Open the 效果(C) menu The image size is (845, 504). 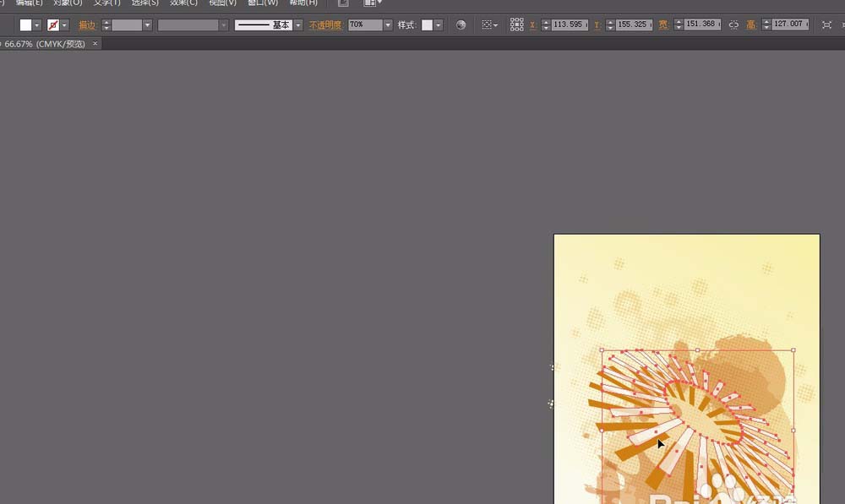[x=183, y=3]
